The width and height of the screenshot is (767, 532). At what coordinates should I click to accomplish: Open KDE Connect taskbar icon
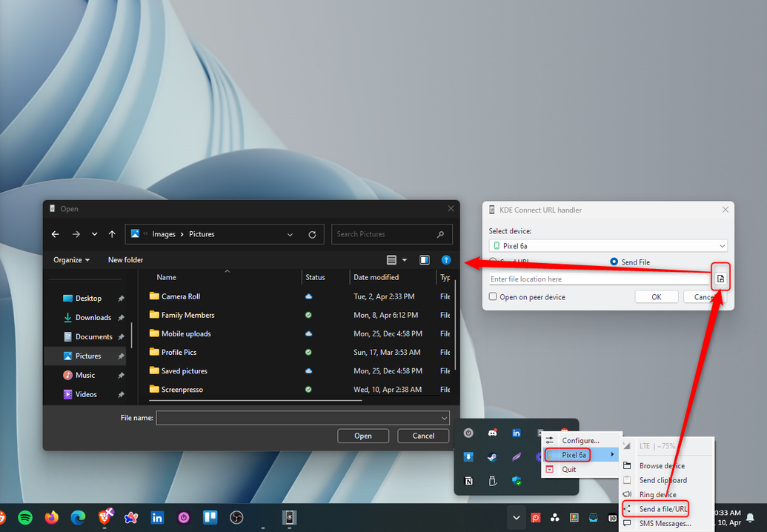[290, 517]
